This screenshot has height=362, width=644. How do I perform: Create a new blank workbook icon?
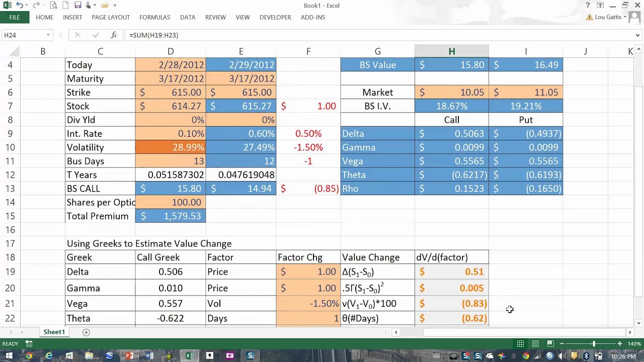coord(65,5)
